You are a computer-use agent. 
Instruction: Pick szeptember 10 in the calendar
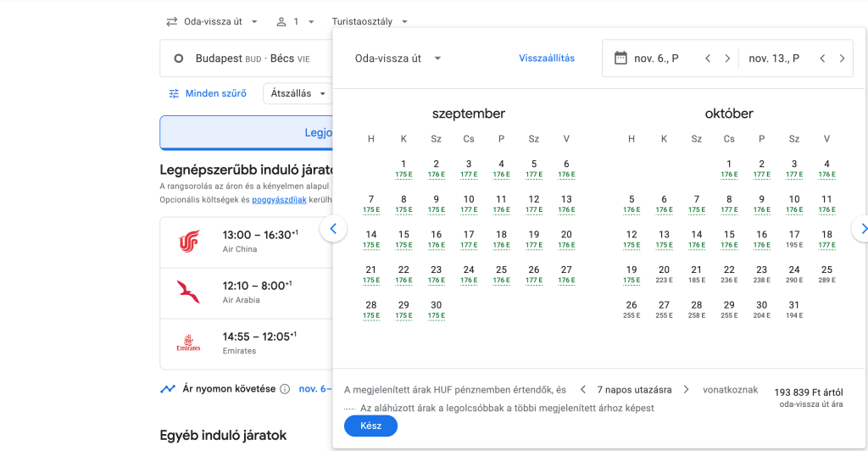click(469, 204)
